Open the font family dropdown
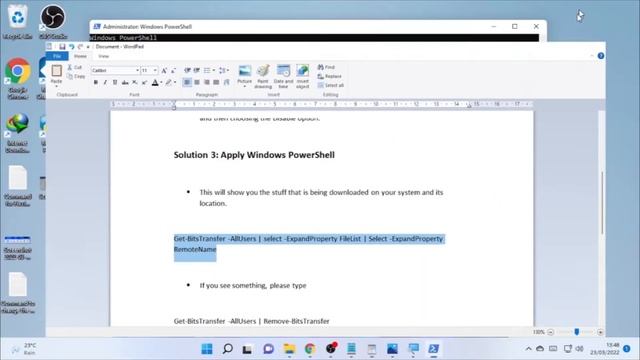640x360 pixels. coord(137,71)
